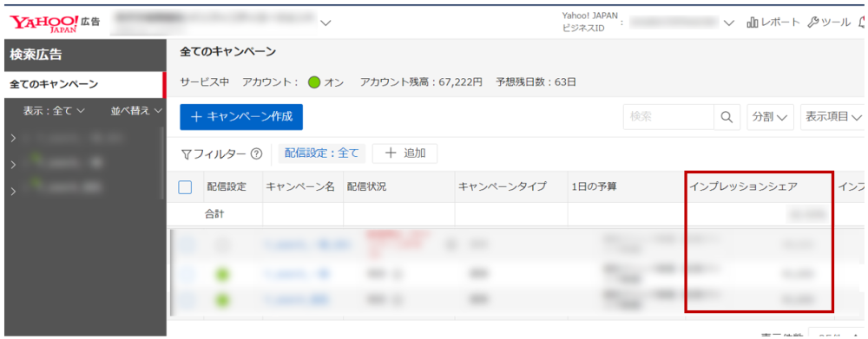Screen dimensions: 868x339
Task: Click into the 検索 input field
Action: pos(668,117)
